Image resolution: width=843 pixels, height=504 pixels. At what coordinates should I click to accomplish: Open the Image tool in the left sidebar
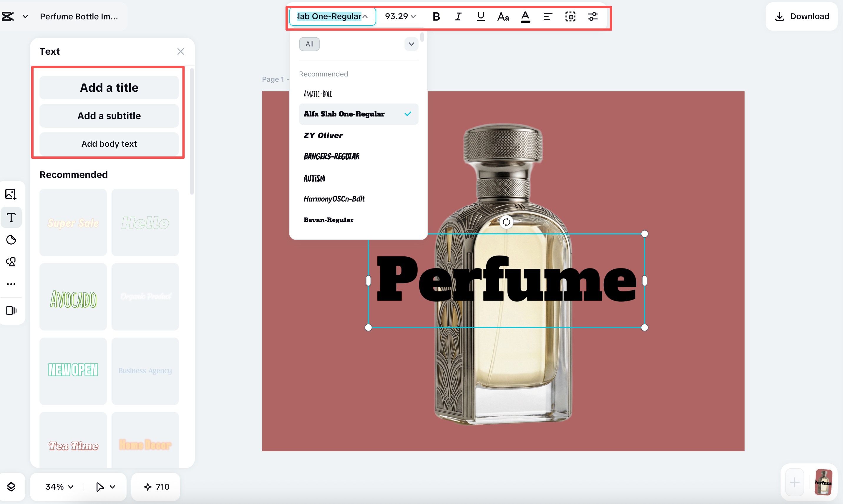(x=11, y=194)
